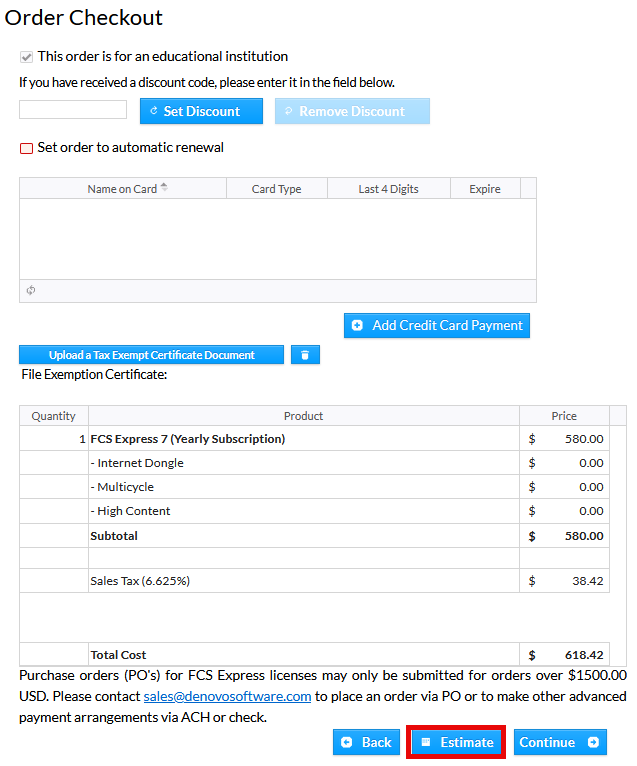Click the refresh icon in the card grid footer
Image resolution: width=637 pixels, height=766 pixels.
(31, 290)
